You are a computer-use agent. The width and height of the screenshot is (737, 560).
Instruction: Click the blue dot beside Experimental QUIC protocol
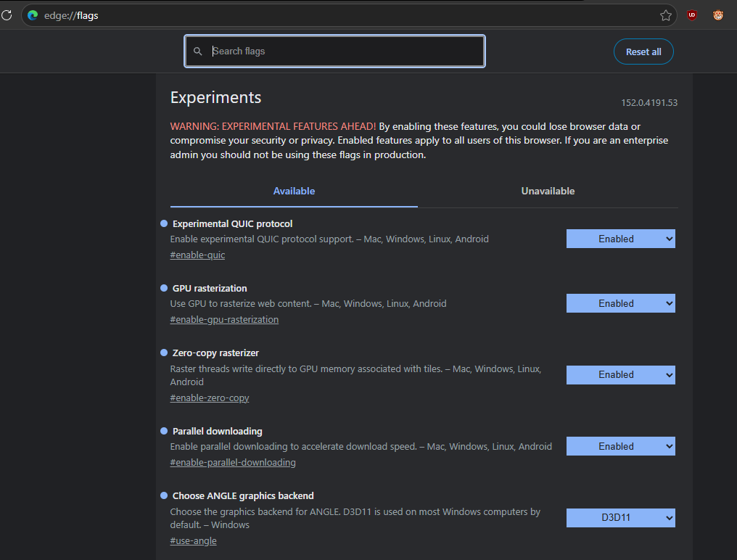point(164,223)
